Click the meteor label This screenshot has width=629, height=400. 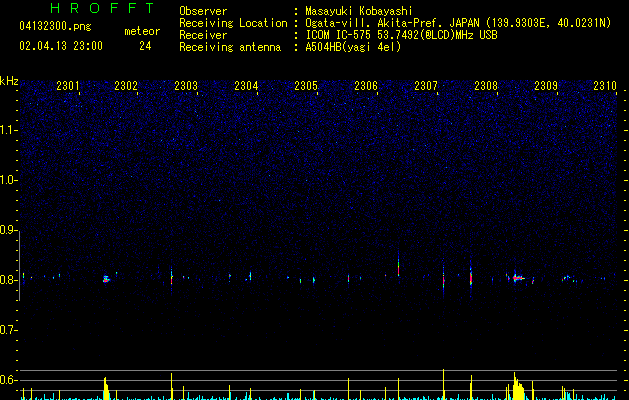click(x=142, y=31)
